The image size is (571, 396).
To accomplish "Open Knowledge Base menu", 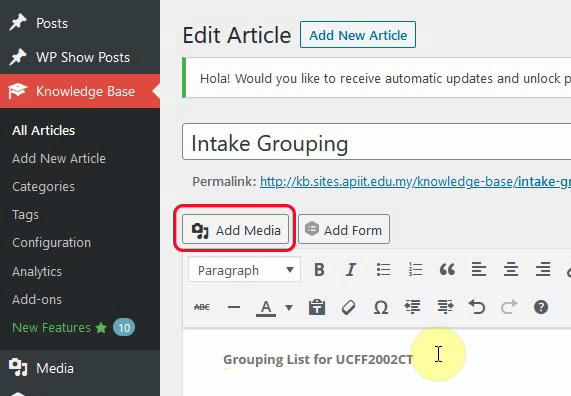I will pyautogui.click(x=80, y=91).
